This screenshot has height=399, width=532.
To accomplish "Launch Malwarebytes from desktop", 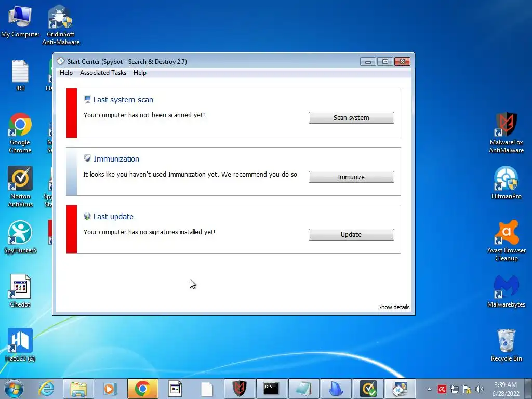I will click(x=506, y=291).
